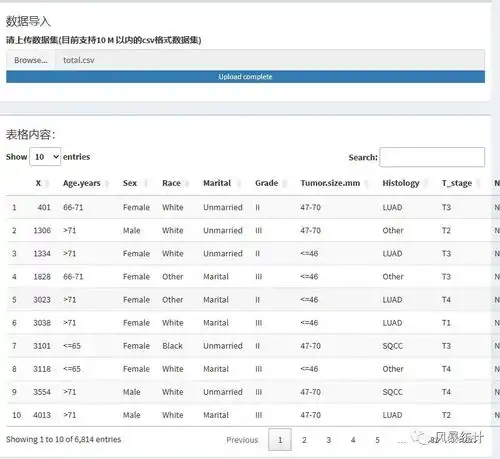Sort table by Histology column
The height and width of the screenshot is (459, 500).
[x=401, y=183]
